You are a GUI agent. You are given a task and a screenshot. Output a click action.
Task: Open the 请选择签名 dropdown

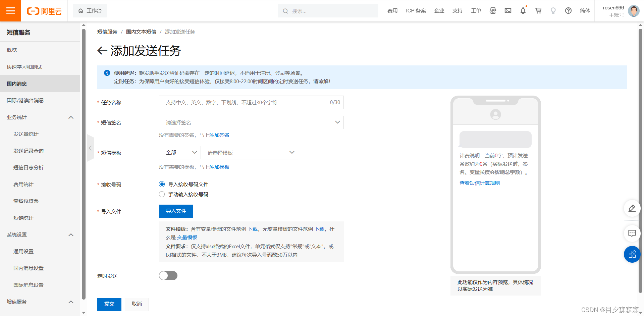[x=251, y=122]
